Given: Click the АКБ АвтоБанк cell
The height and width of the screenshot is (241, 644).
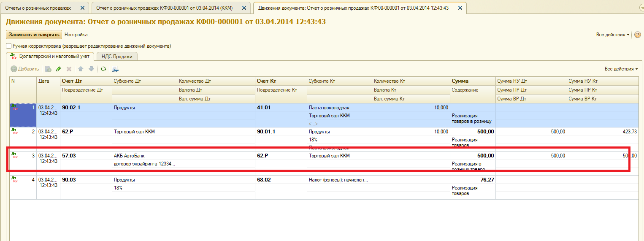Looking at the screenshot, I should click(x=144, y=156).
